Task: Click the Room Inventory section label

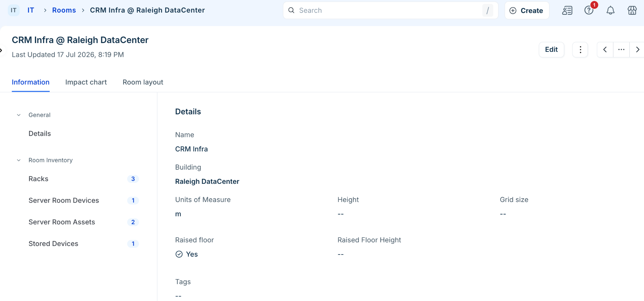Action: [51, 160]
